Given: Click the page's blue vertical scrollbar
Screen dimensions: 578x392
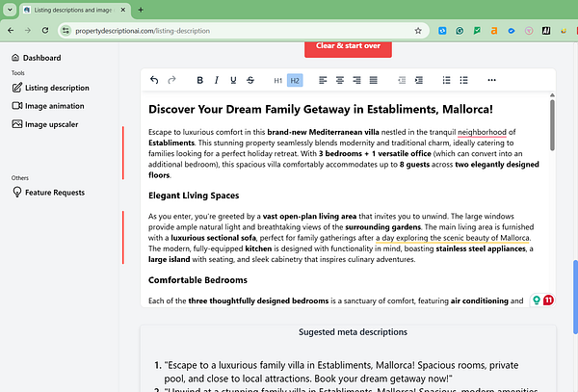Looking at the screenshot, I should point(575,297).
